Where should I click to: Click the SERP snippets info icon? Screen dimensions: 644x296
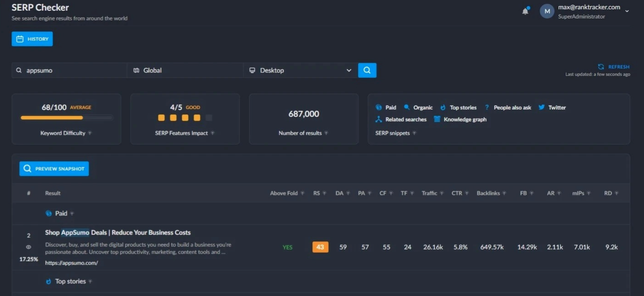click(414, 133)
